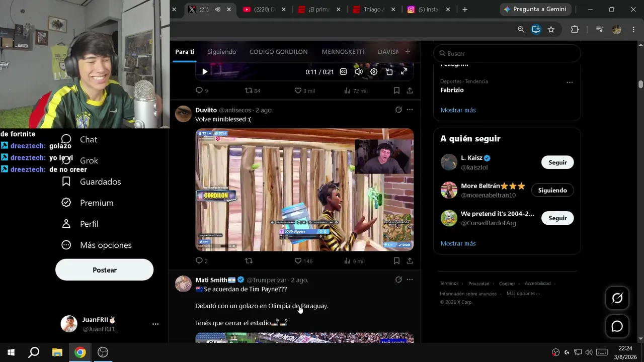Play Duviito's Fortnite video
The width and height of the screenshot is (644, 362).
click(304, 190)
